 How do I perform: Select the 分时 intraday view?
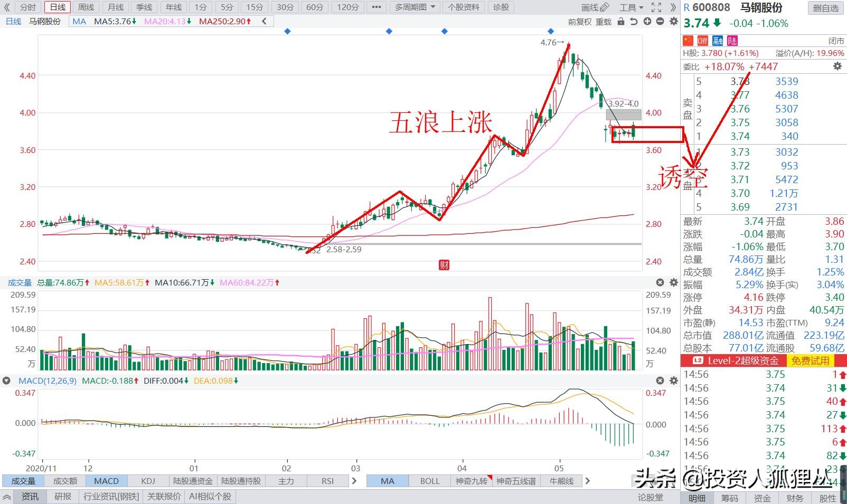[x=28, y=7]
